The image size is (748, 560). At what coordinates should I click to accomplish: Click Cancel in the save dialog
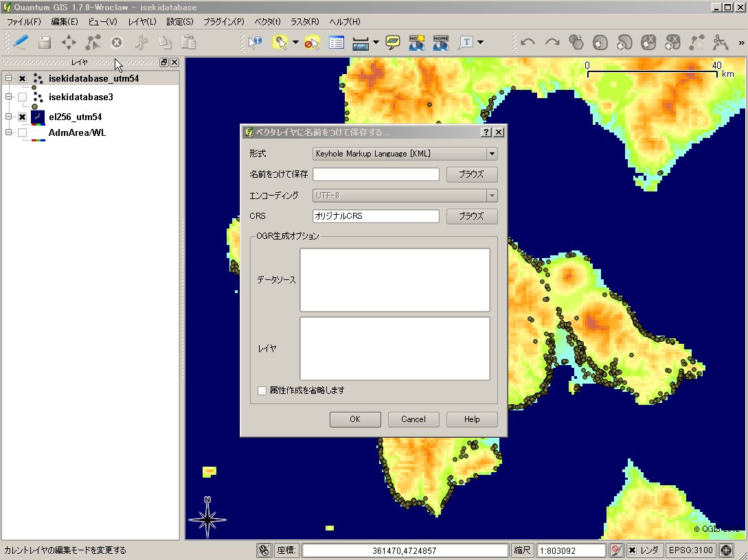pos(413,419)
